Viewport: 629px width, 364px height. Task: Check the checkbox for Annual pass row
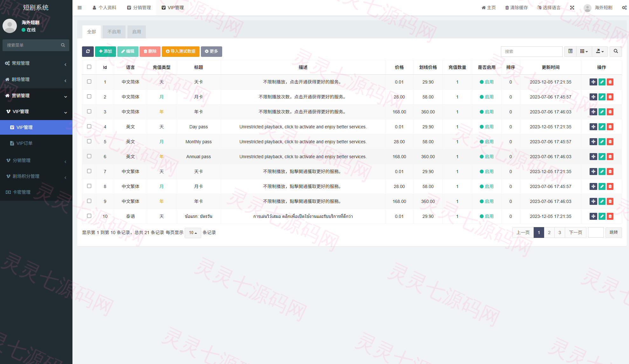(89, 156)
